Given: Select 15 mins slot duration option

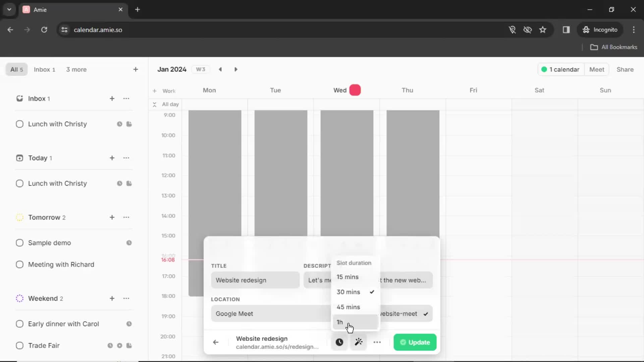Looking at the screenshot, I should [347, 277].
